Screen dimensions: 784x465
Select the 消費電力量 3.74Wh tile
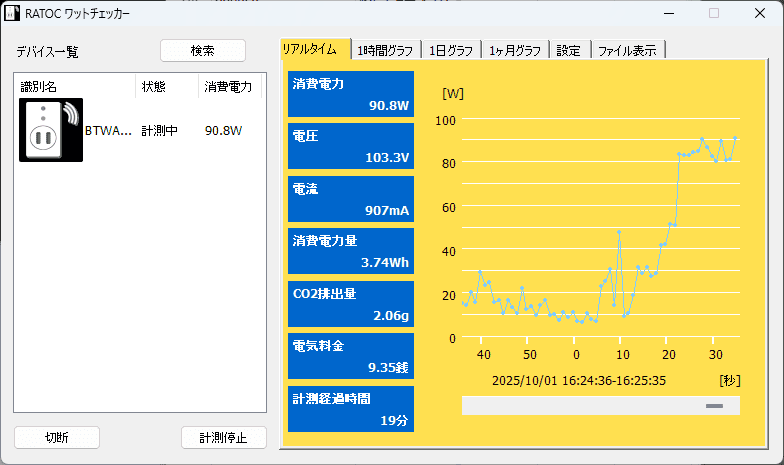coord(350,251)
